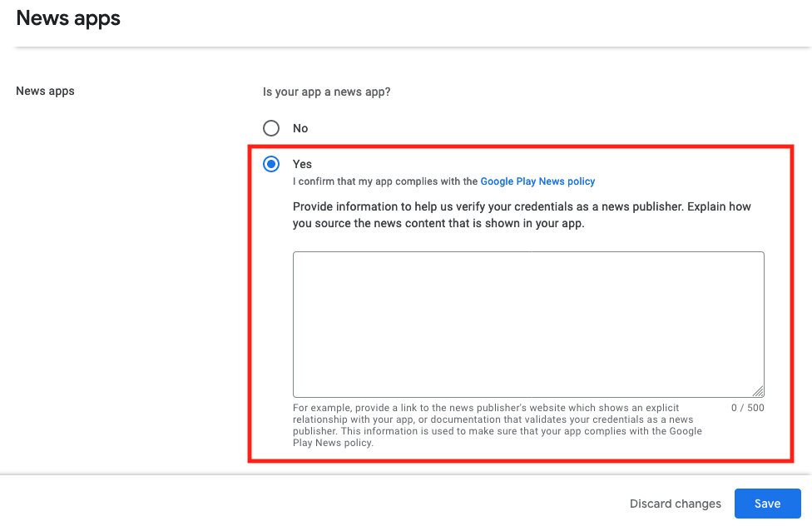Viewport: 812px width, 526px height.
Task: Click the 'I confirm that my app complies' text
Action: [x=384, y=181]
